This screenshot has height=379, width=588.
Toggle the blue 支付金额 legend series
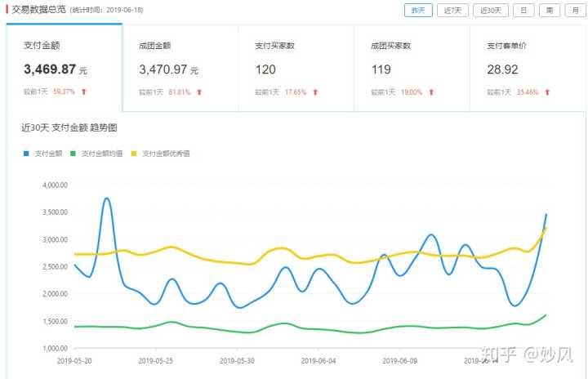43,154
